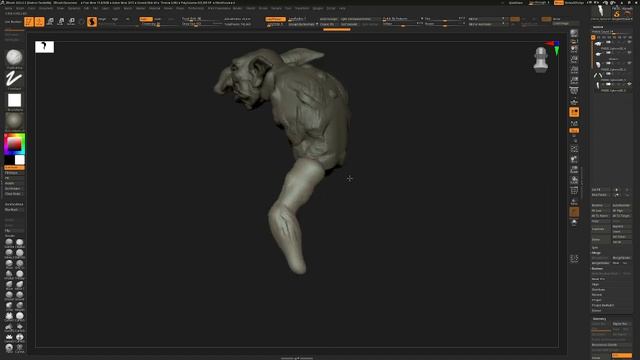Open the Document menu

click(x=46, y=8)
